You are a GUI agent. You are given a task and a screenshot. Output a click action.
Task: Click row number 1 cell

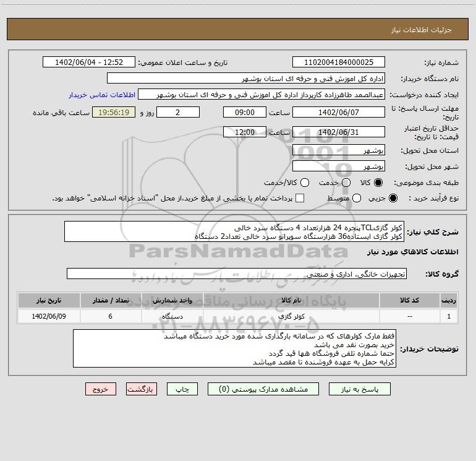pos(449,316)
